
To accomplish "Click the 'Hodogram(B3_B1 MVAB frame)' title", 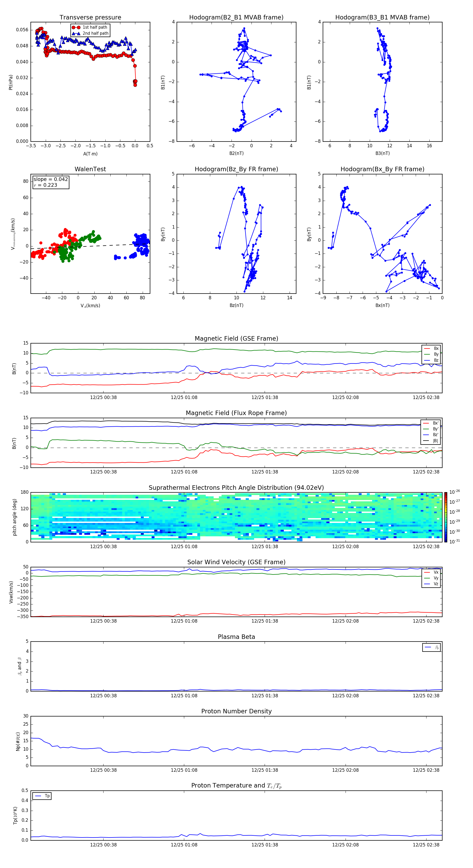I will coord(382,18).
